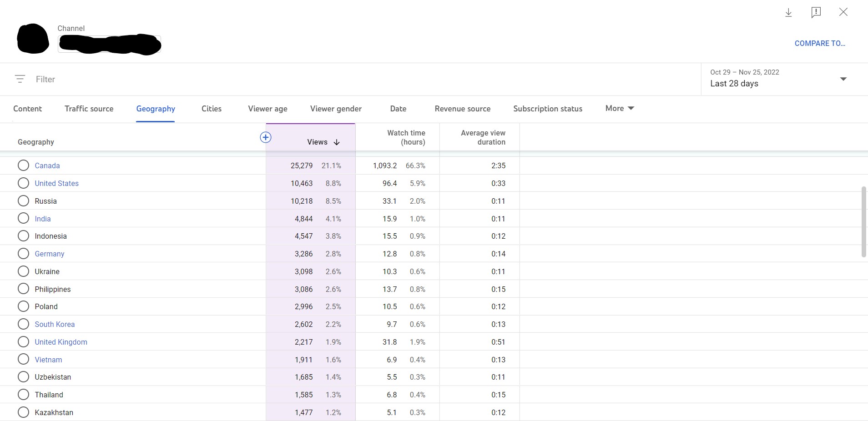Open the United States geography link
Image resolution: width=868 pixels, height=421 pixels.
pos(57,183)
